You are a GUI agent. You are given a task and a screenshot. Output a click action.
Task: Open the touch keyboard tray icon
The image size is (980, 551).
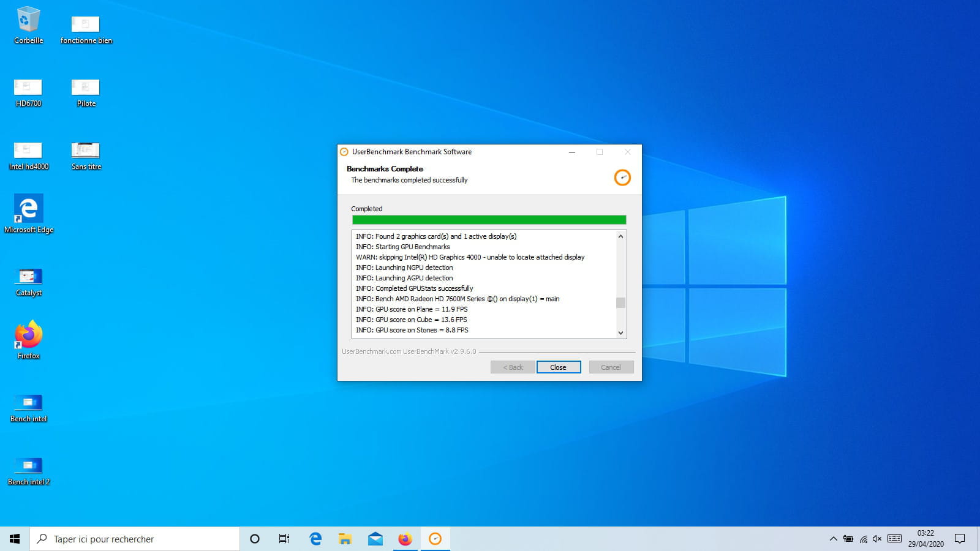coord(894,539)
